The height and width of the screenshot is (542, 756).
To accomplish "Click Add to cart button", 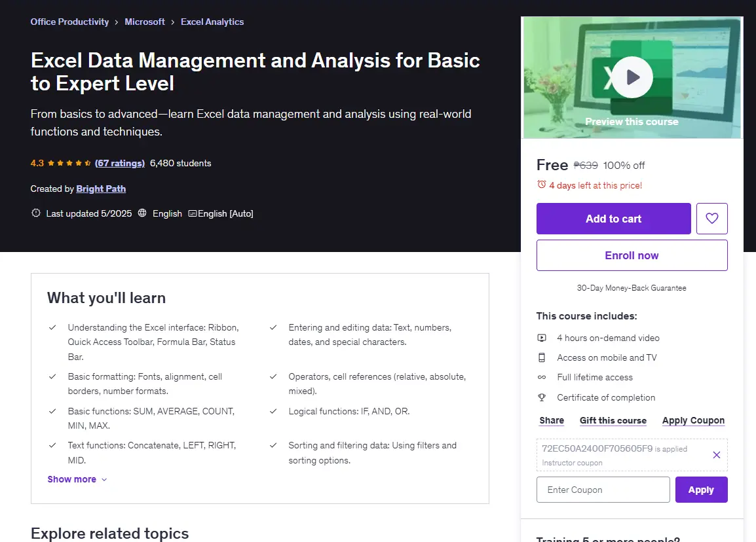I will coord(613,219).
